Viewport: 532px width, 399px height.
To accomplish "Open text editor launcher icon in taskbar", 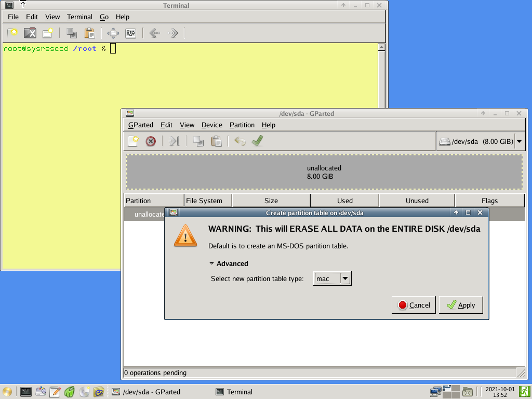I will (x=55, y=392).
